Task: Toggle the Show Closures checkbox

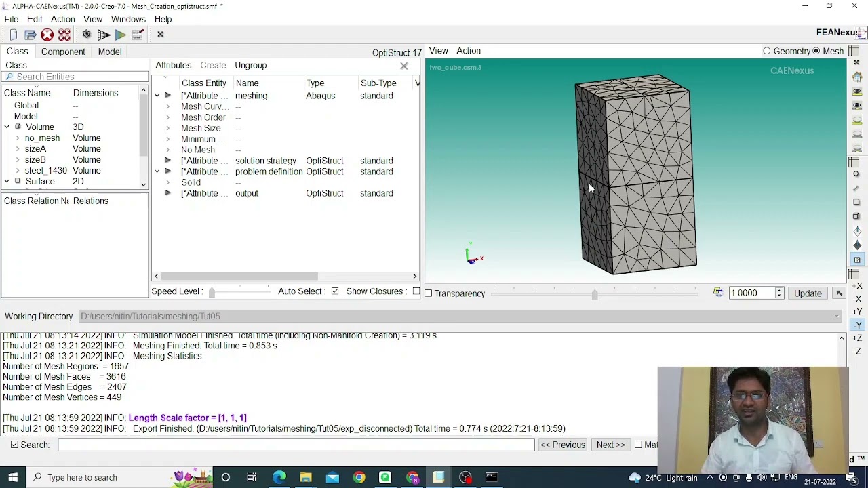Action: tap(416, 291)
